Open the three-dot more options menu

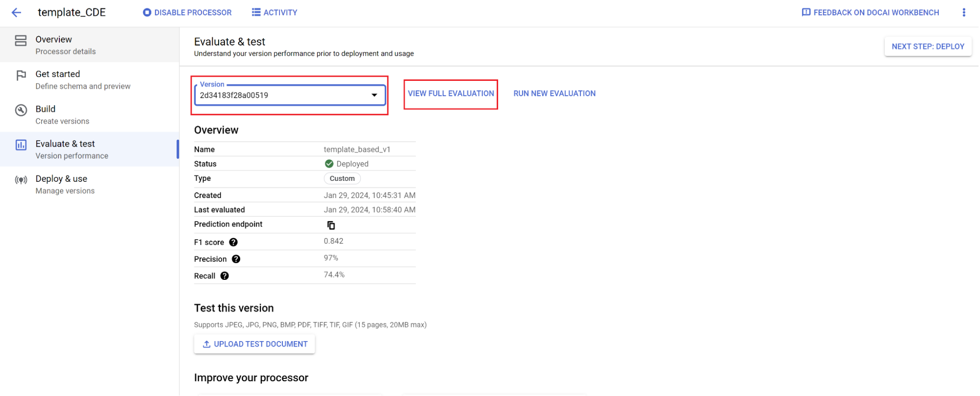pos(963,13)
